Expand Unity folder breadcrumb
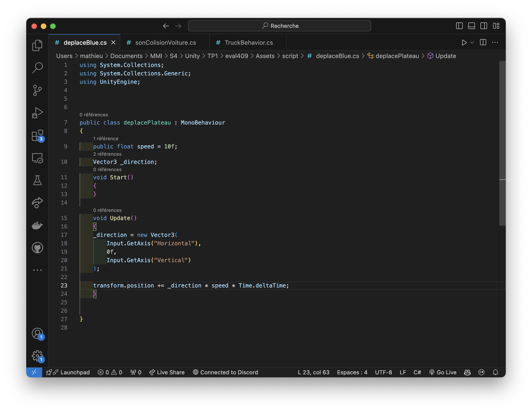532x412 pixels. coord(192,56)
